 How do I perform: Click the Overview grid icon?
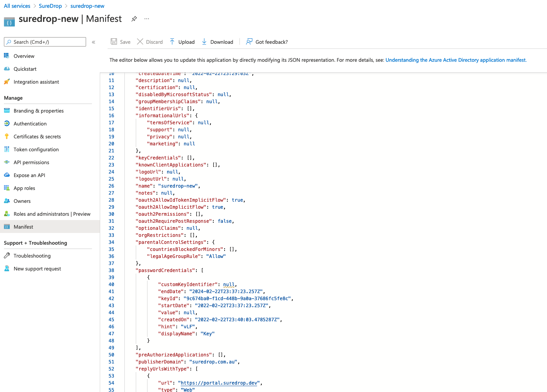pyautogui.click(x=7, y=56)
